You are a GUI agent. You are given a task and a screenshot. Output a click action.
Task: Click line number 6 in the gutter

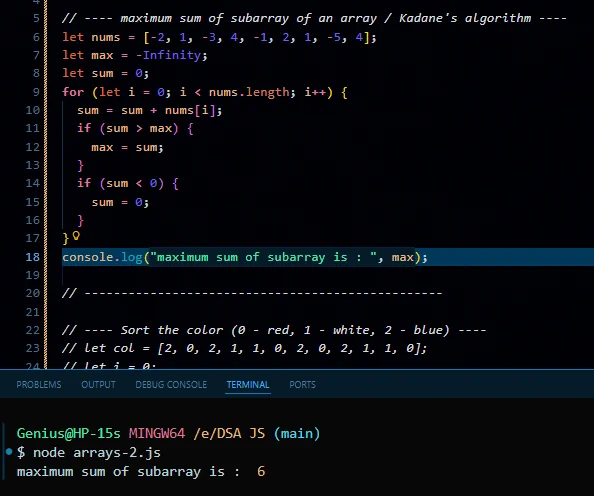pyautogui.click(x=36, y=37)
